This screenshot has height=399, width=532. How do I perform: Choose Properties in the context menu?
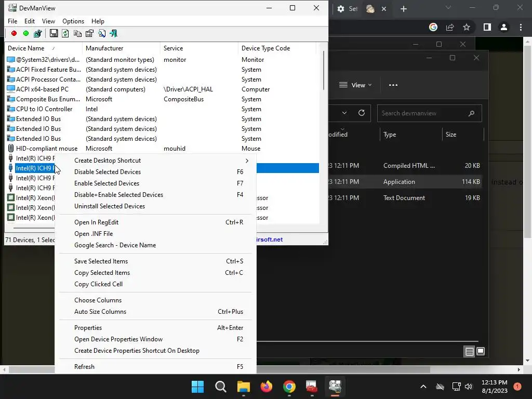tap(155, 328)
